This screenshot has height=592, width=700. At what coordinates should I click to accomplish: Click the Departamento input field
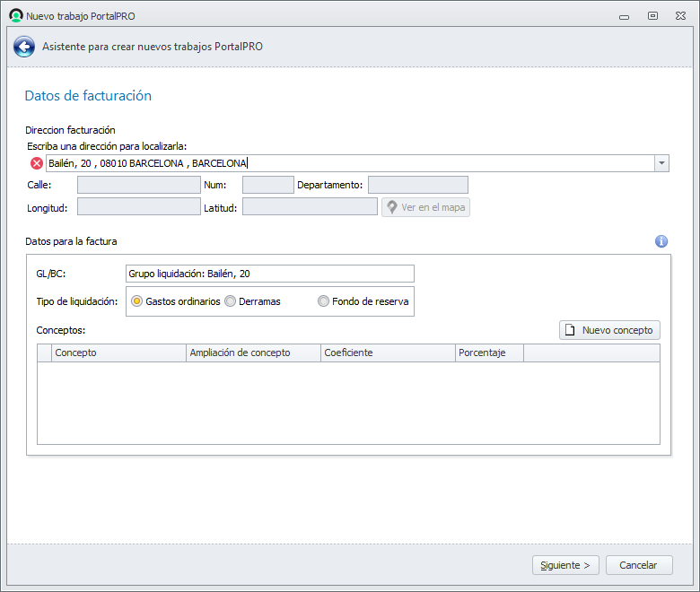point(418,185)
